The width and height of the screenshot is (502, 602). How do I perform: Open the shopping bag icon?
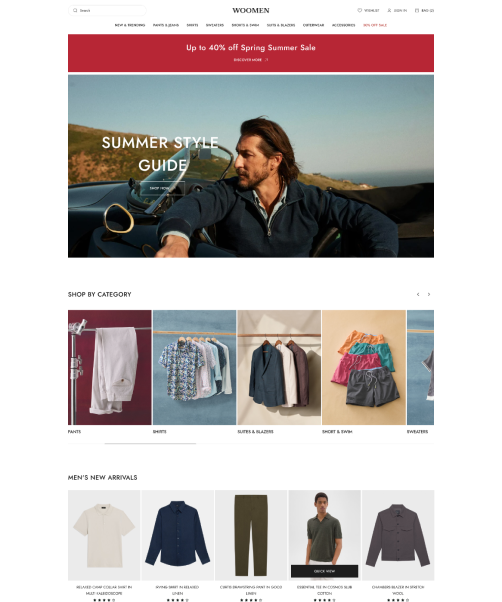coord(417,10)
